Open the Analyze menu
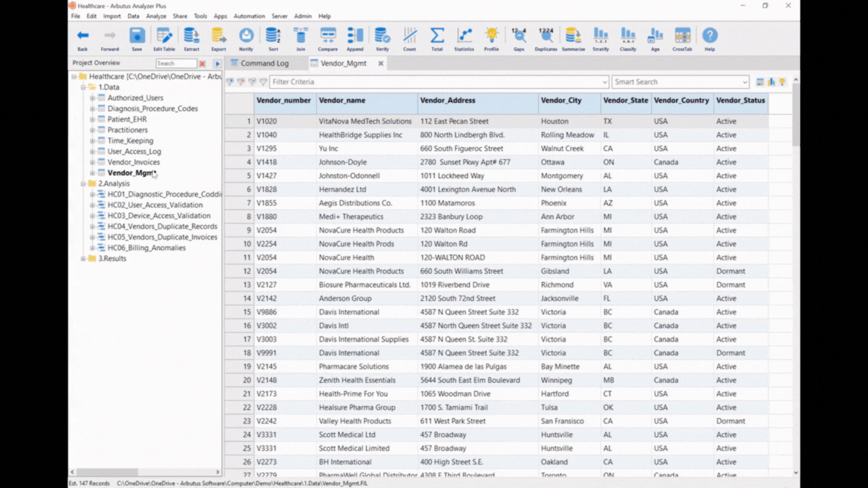The width and height of the screenshot is (868, 488). [x=156, y=16]
